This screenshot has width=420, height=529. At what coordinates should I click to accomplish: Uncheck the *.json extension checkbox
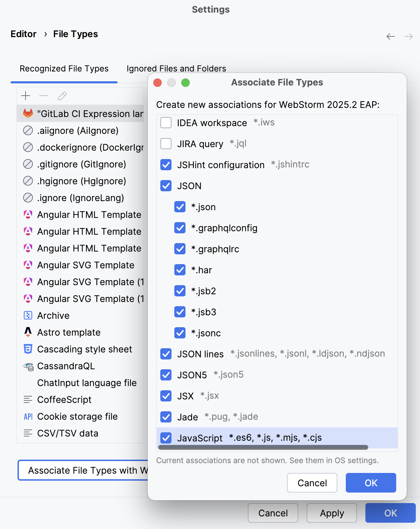(x=180, y=207)
